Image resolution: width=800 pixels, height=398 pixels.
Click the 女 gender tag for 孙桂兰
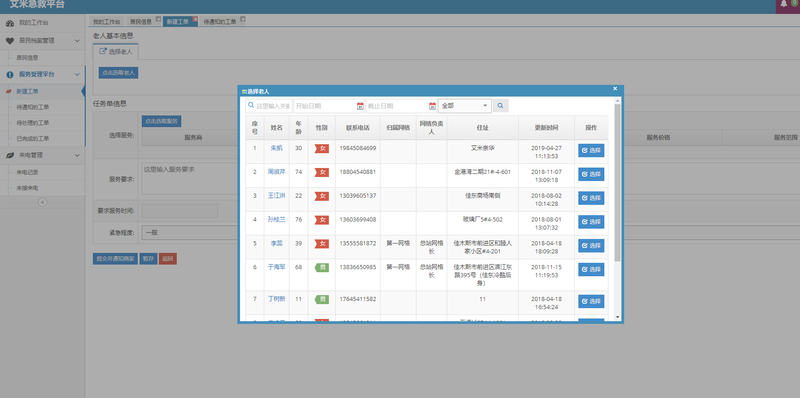[x=322, y=220]
